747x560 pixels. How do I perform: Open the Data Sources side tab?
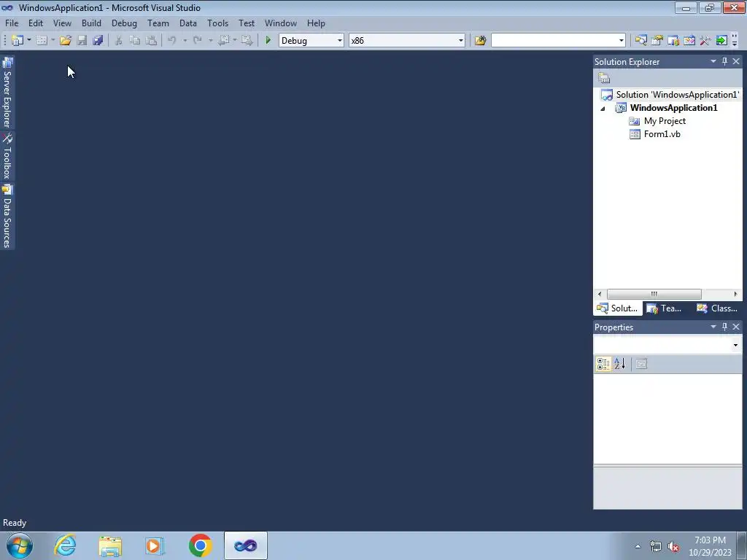7,216
